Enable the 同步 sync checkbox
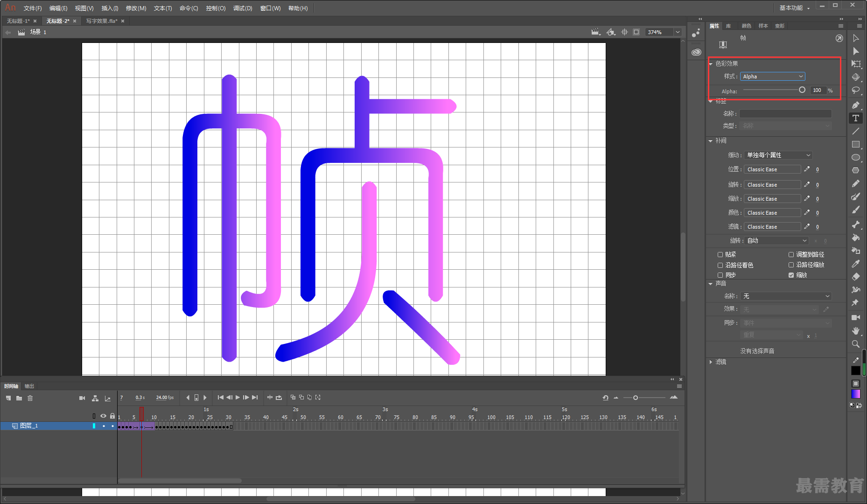Viewport: 867px width, 504px height. pos(720,275)
